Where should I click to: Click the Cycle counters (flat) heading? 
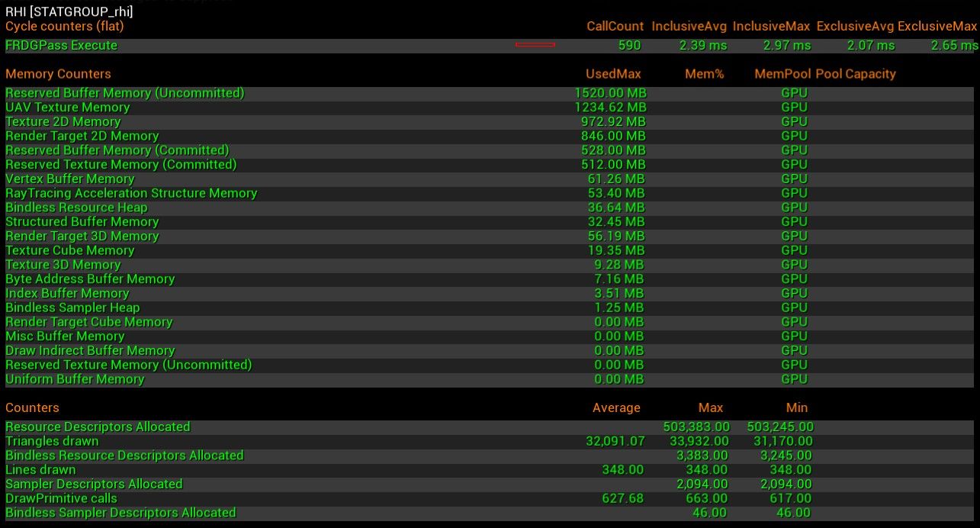pos(65,26)
